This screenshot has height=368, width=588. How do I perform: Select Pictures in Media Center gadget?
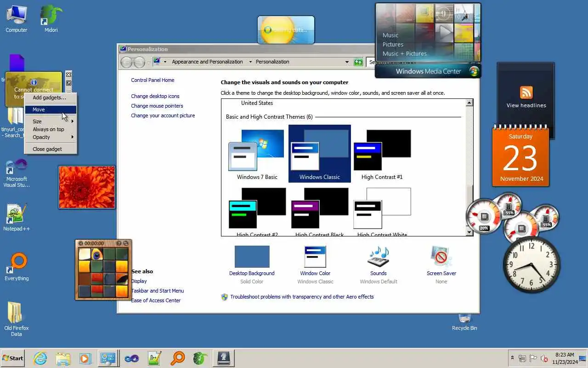click(393, 44)
